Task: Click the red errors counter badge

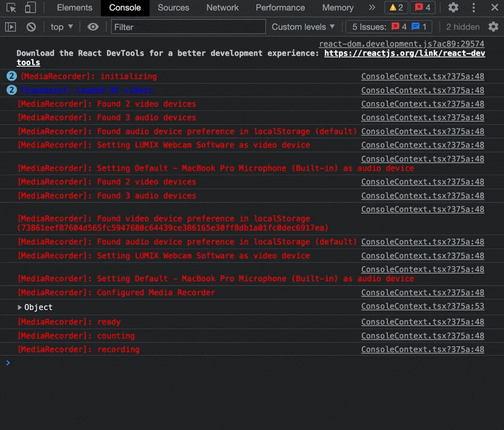Action: click(423, 8)
